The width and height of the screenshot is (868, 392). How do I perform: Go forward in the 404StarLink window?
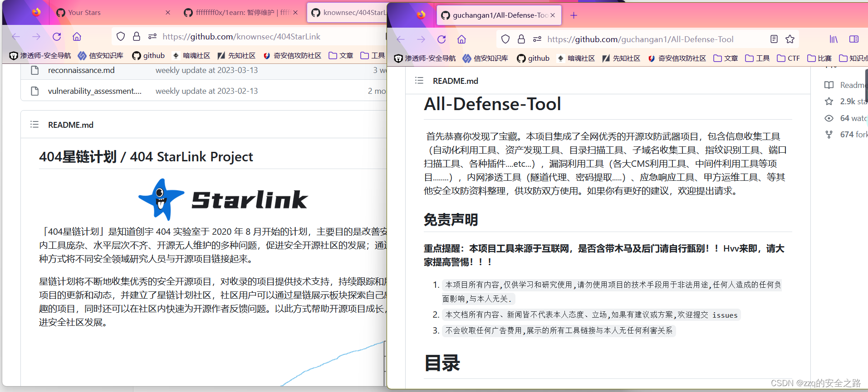point(36,37)
